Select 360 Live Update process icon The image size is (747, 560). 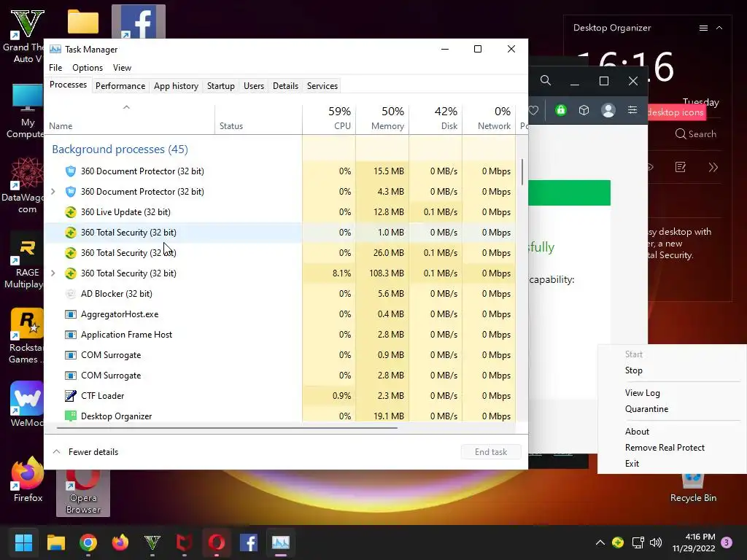[71, 212]
